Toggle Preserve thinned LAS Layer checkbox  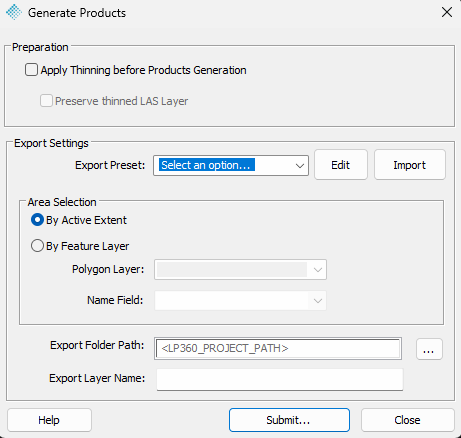click(x=46, y=101)
